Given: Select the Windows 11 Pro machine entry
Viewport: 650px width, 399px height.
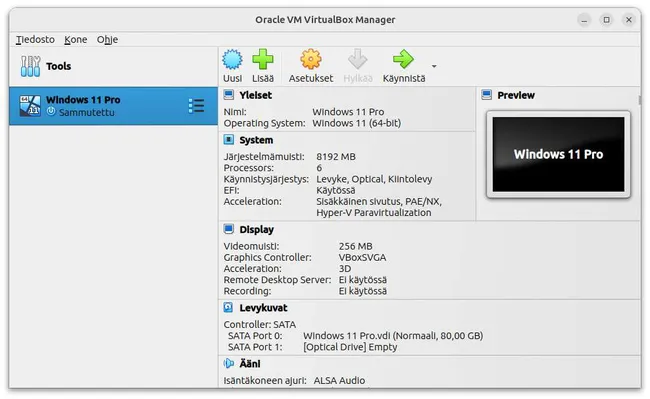Looking at the screenshot, I should pos(113,106).
